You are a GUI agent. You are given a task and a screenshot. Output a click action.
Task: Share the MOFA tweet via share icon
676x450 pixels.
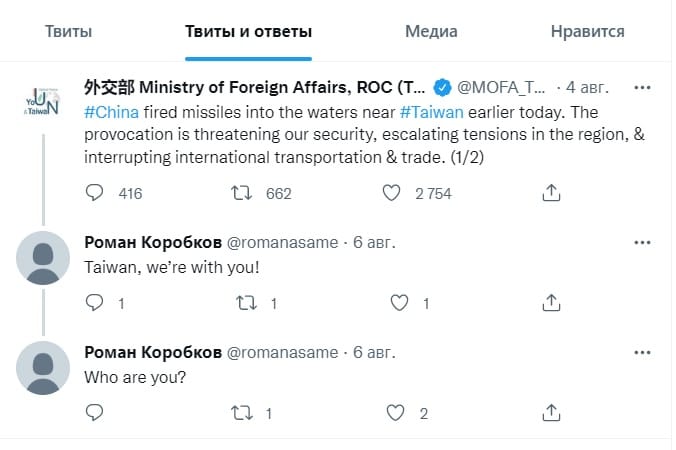(x=551, y=193)
